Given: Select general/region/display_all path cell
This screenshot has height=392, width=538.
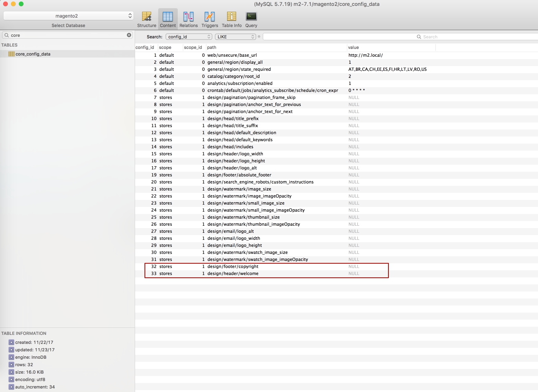Looking at the screenshot, I should (x=235, y=62).
